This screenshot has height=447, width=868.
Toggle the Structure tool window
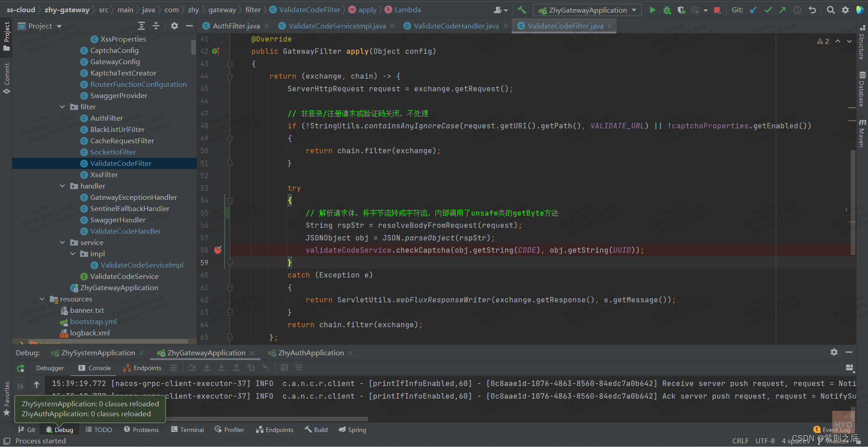point(862,43)
